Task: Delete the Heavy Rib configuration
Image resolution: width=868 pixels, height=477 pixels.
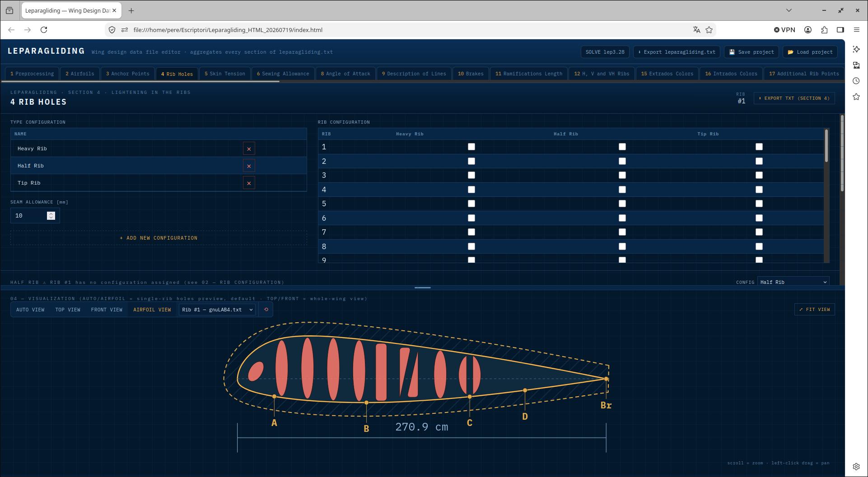Action: 249,148
